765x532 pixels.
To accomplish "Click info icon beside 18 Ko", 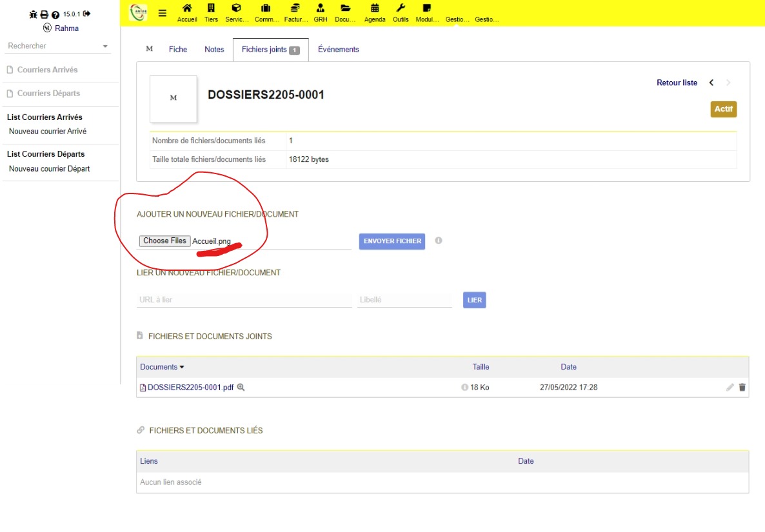I will 464,387.
